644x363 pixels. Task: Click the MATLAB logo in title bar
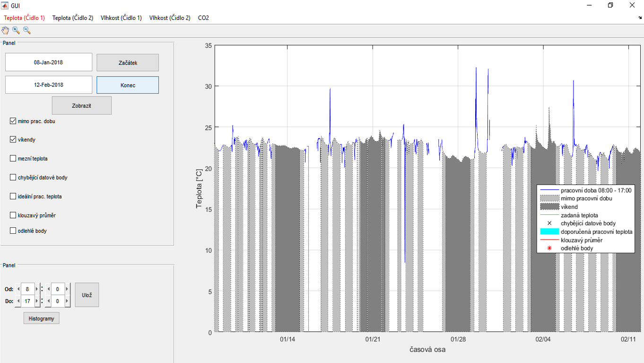[5, 5]
